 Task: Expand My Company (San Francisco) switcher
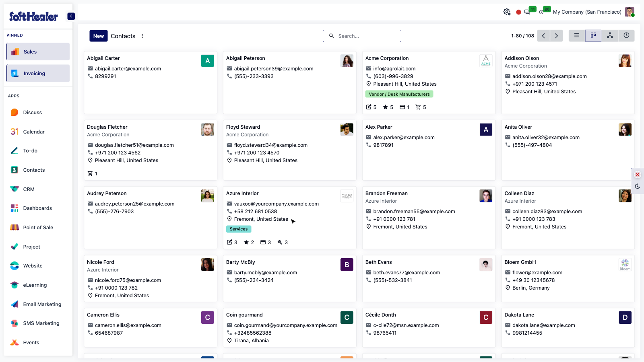tap(587, 12)
